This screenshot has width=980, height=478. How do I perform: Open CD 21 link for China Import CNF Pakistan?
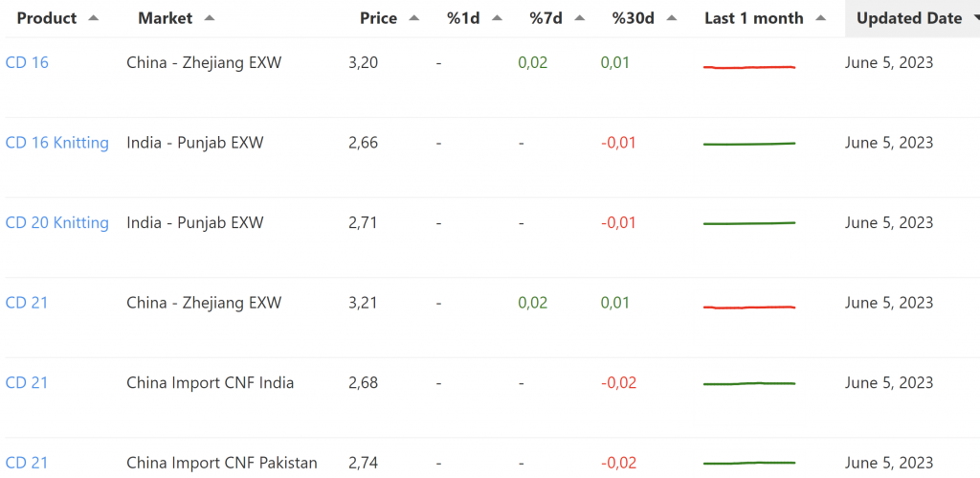27,463
